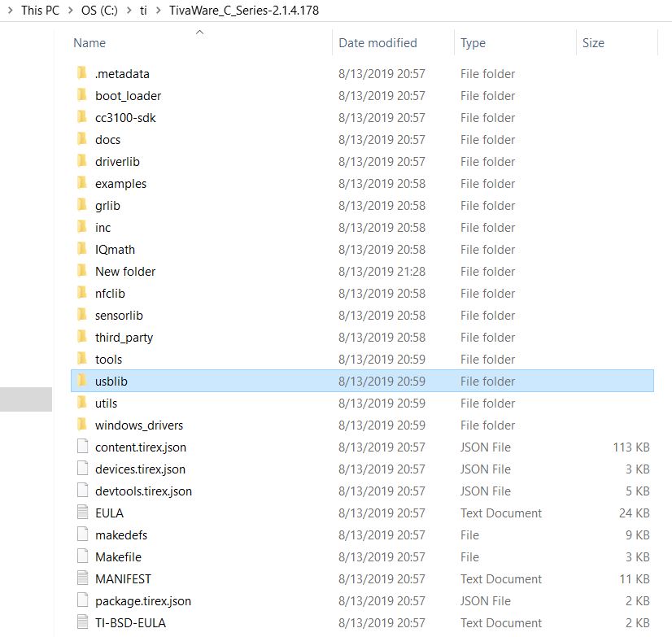Click the TI-BSD-EULA document icon

[x=82, y=622]
